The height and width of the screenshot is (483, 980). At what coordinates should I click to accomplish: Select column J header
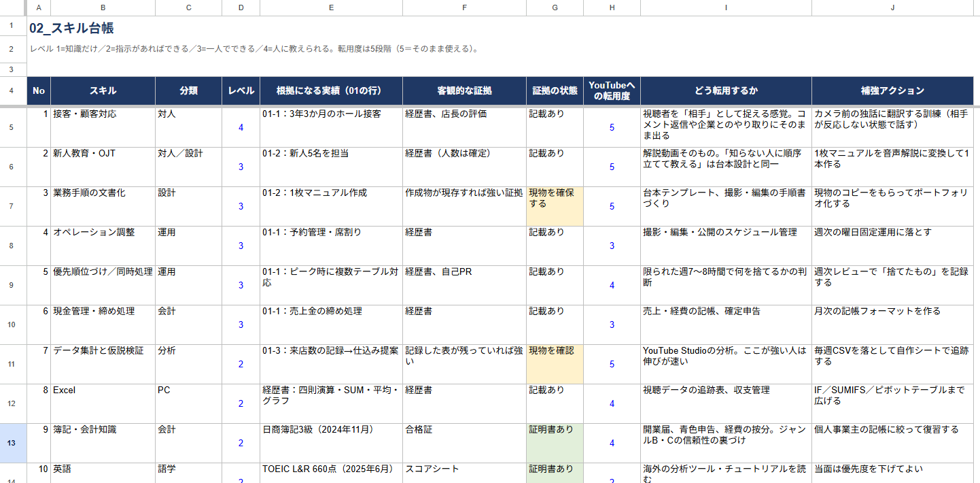click(x=892, y=7)
